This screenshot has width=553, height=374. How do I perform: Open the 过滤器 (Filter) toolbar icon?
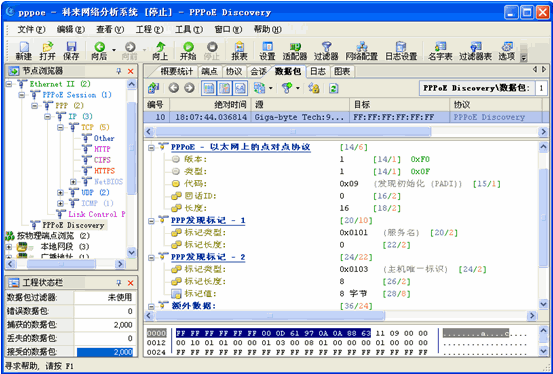[x=326, y=51]
